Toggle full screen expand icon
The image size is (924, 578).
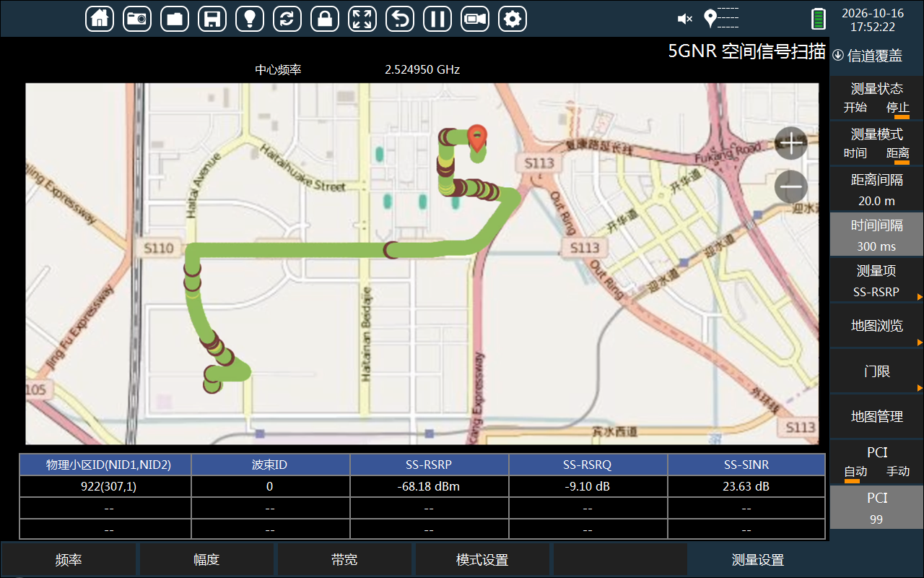click(362, 19)
